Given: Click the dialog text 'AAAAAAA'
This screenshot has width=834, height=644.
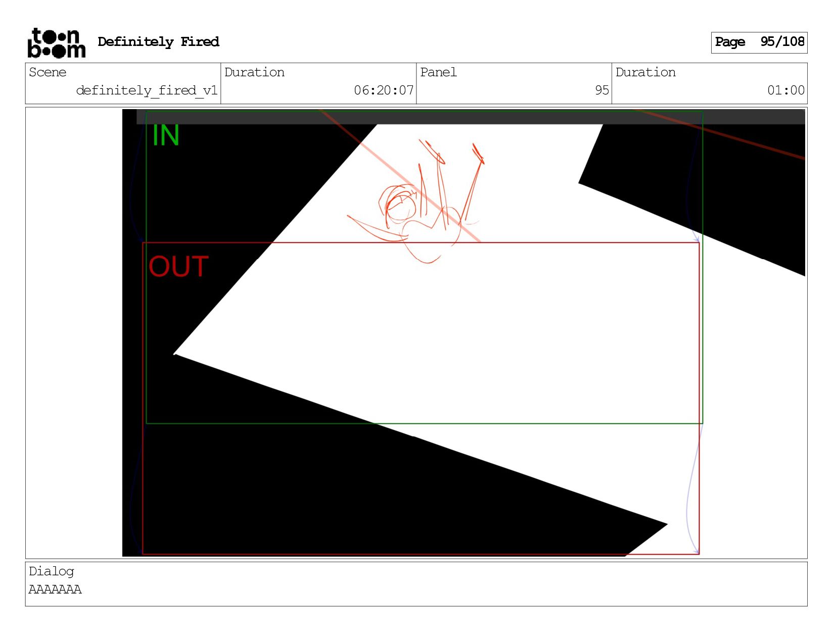Looking at the screenshot, I should (55, 589).
